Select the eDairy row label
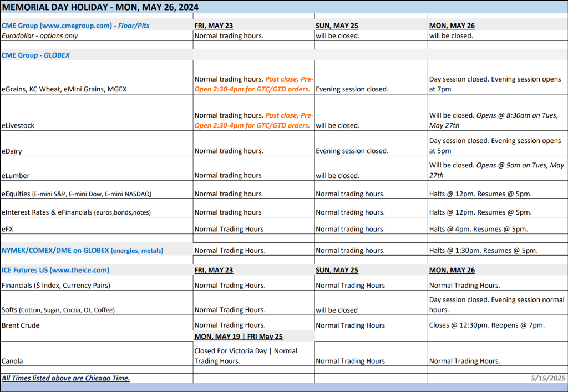Viewport: 568px width, 392px height. (x=12, y=151)
